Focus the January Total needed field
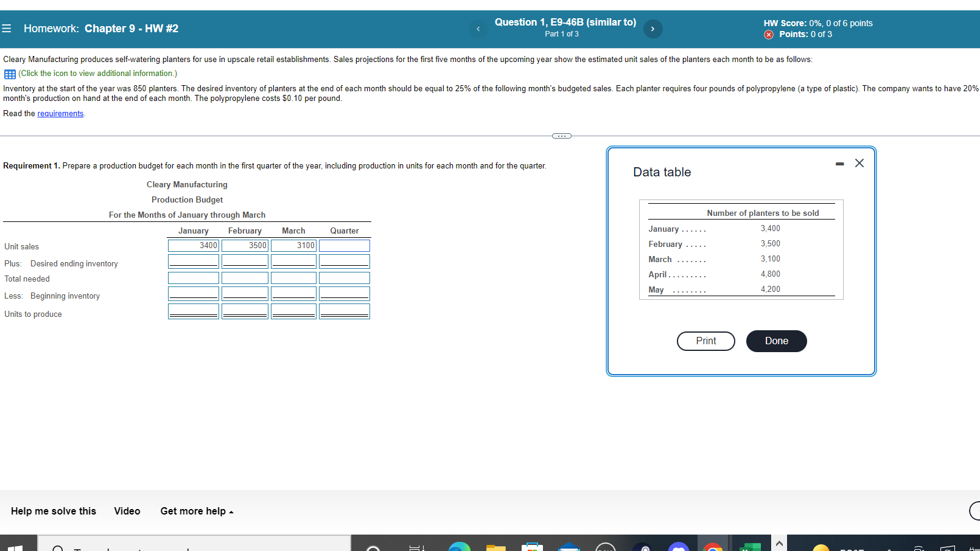 (194, 278)
